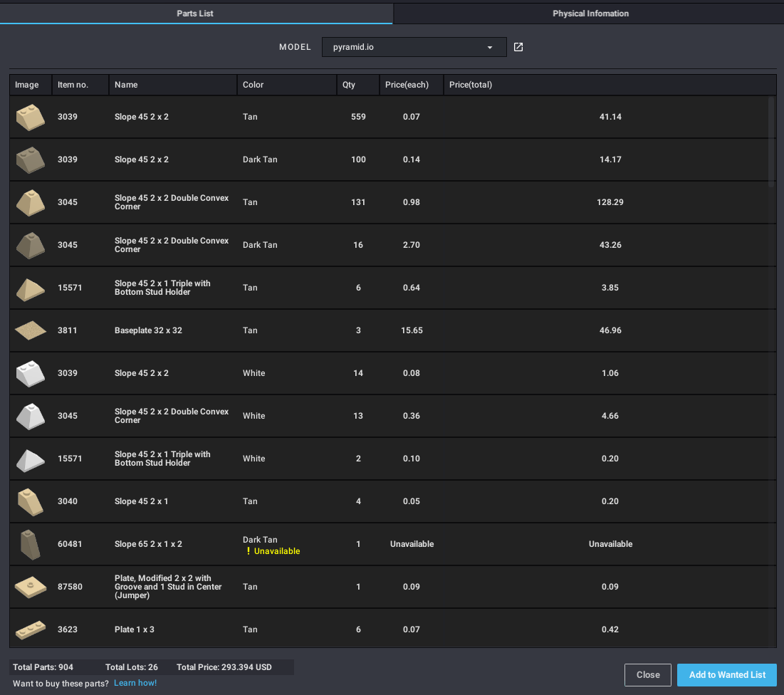The height and width of the screenshot is (695, 784).
Task: Click the Tan Plate 1 x 3 image
Action: tap(30, 629)
